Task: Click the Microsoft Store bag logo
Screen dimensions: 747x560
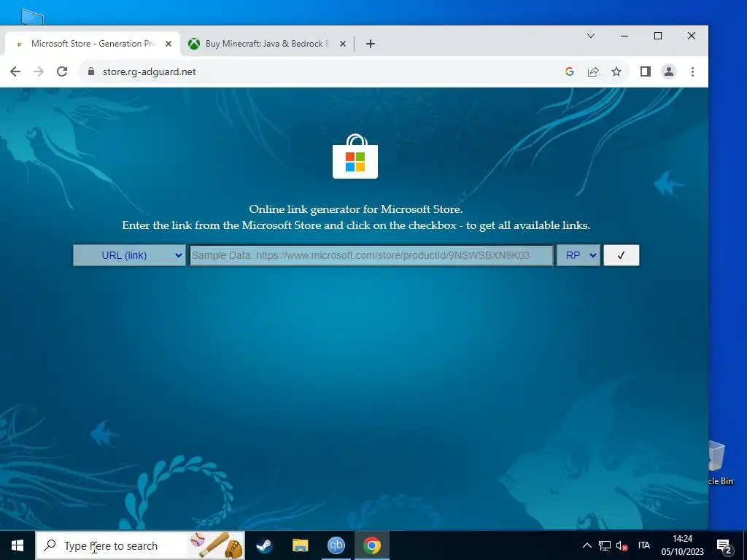Action: [x=355, y=156]
